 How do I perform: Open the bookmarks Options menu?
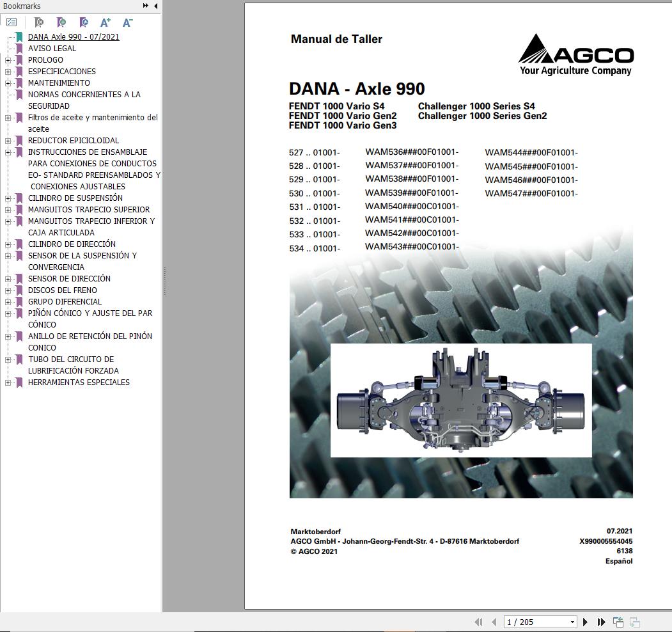[x=12, y=21]
